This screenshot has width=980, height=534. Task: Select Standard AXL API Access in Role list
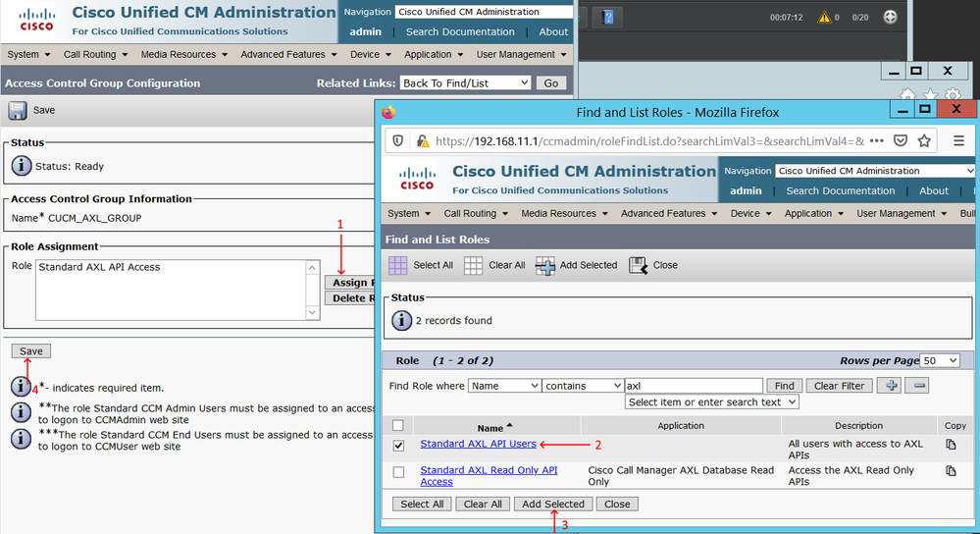[x=99, y=267]
